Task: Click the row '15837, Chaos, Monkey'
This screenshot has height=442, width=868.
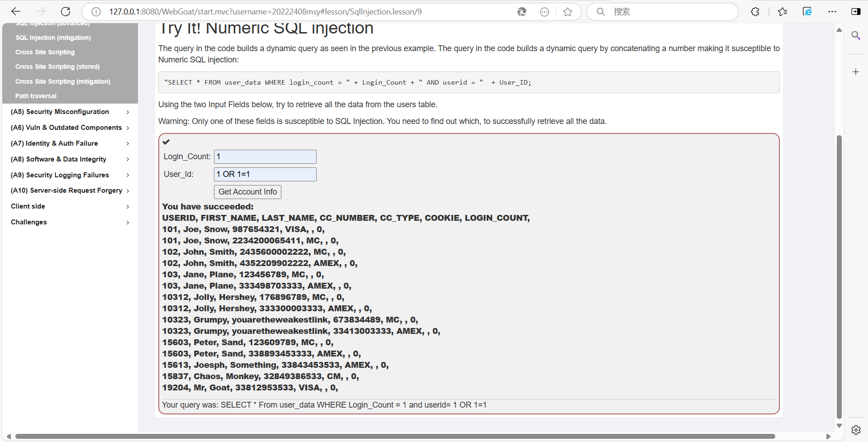Action: coord(261,376)
